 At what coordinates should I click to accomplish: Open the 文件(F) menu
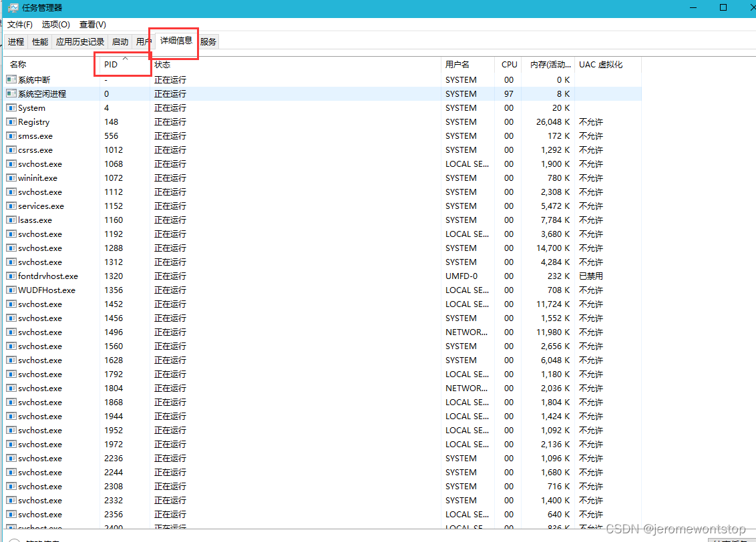[20, 25]
